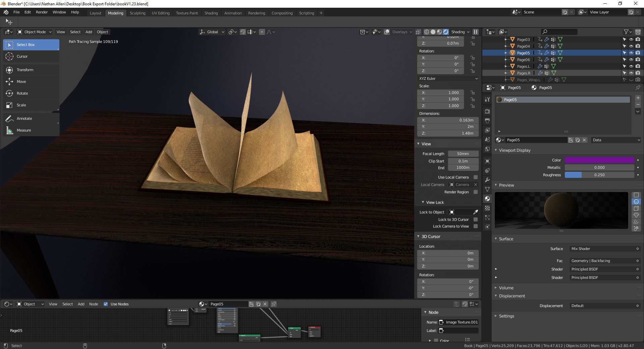The image size is (644, 349).
Task: Click the Lock to Object eyedropper
Action: click(x=476, y=212)
